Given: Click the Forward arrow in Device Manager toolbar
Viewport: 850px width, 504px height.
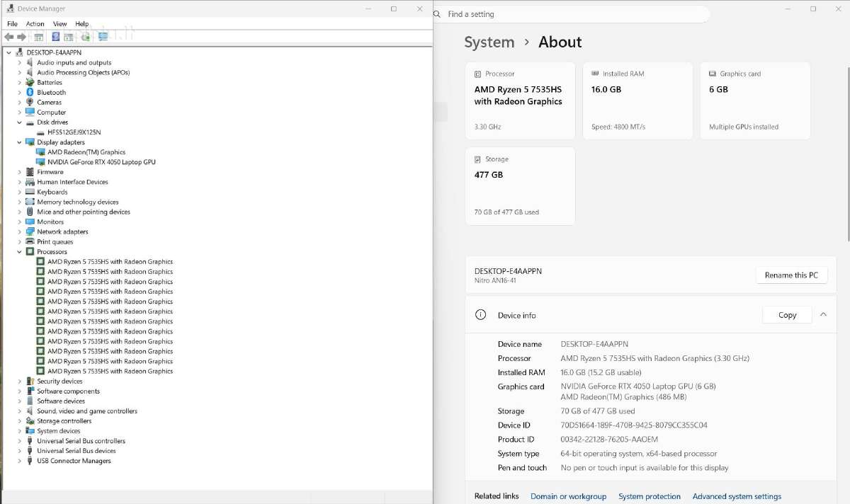Looking at the screenshot, I should pos(21,36).
